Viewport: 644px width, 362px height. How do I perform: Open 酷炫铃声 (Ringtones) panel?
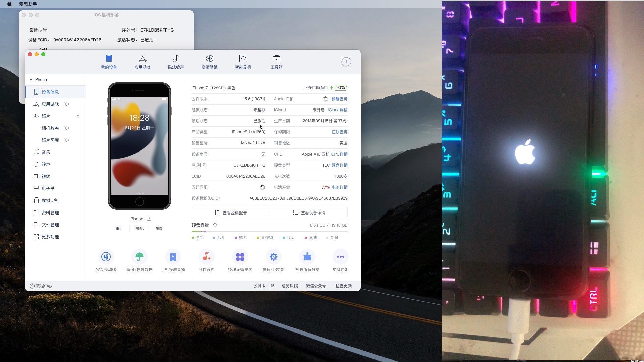point(176,62)
